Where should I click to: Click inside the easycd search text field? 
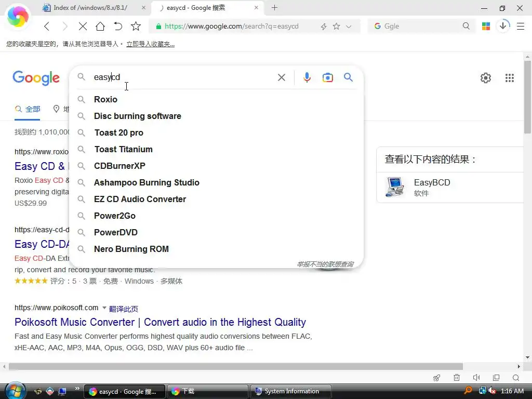(183, 77)
